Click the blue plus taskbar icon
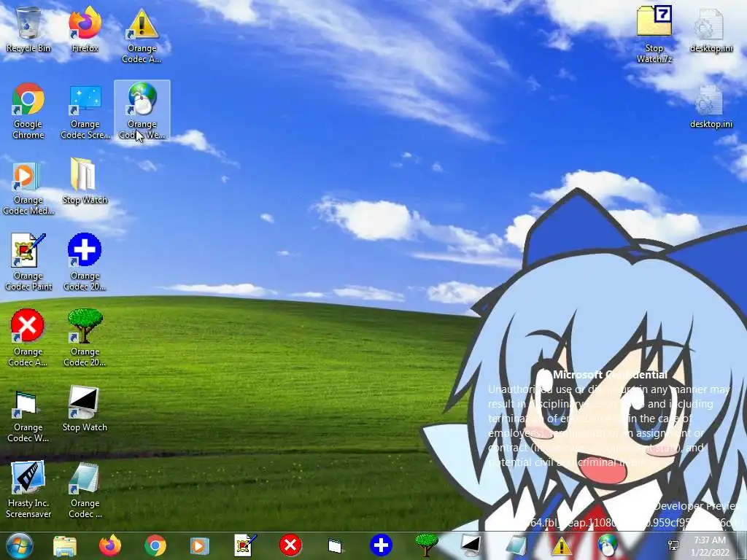This screenshot has height=560, width=747. pyautogui.click(x=381, y=545)
